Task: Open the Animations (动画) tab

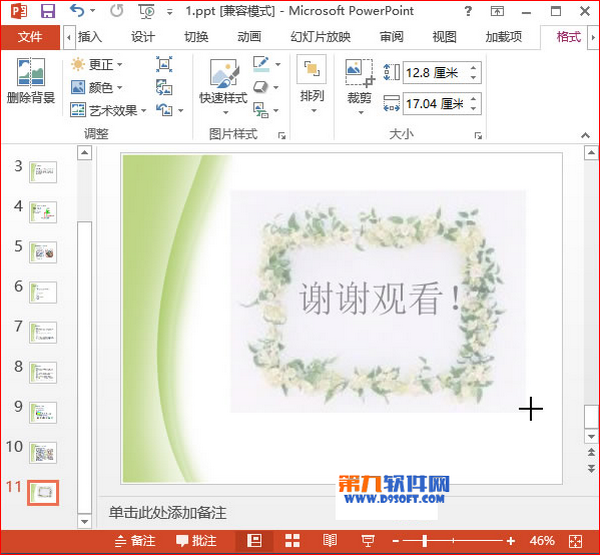Action: 249,37
